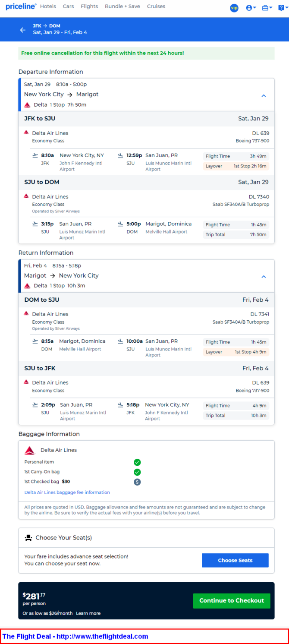Open the Hotels tab

tap(48, 6)
